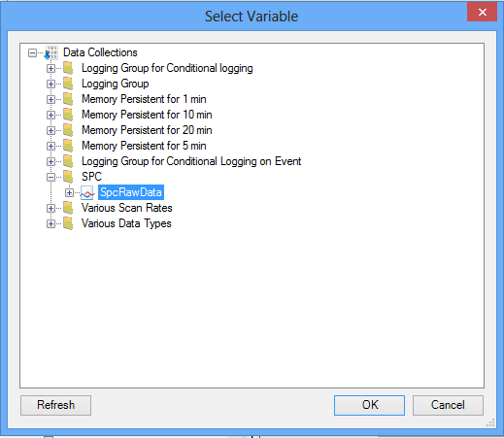This screenshot has width=504, height=438.
Task: Select Memory Persistent for 20 min
Action: [x=147, y=130]
